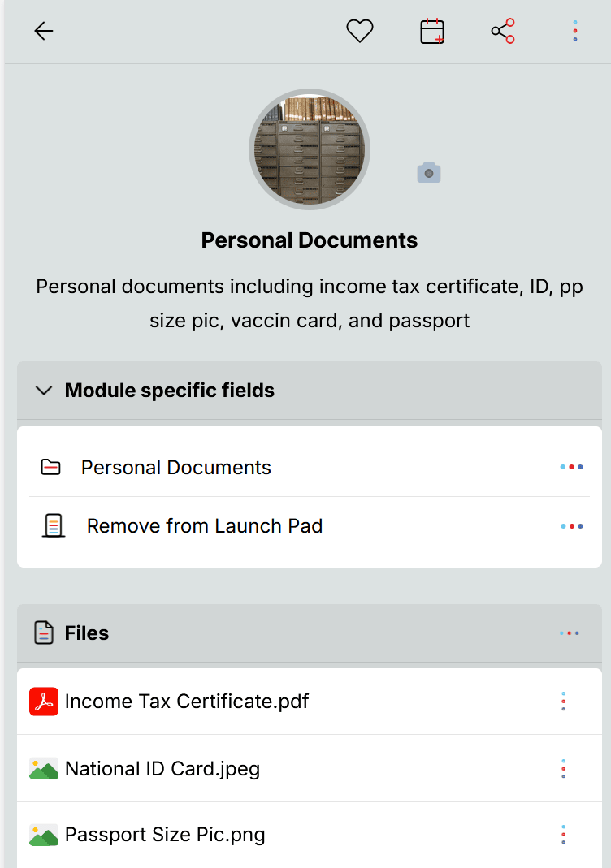Screen dimensions: 611x868
Task: Click the PDF icon on Income Tax Certificate
Action: pyautogui.click(x=43, y=702)
